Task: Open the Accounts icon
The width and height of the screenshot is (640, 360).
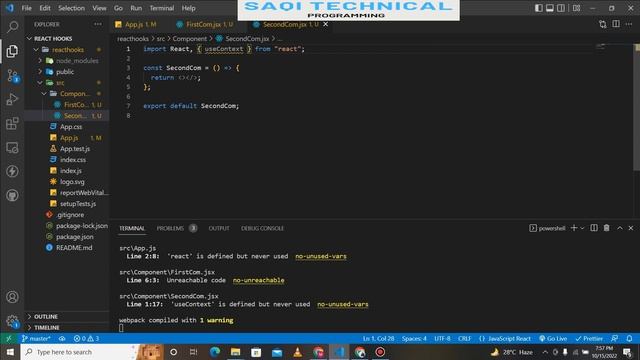Action: click(x=12, y=297)
